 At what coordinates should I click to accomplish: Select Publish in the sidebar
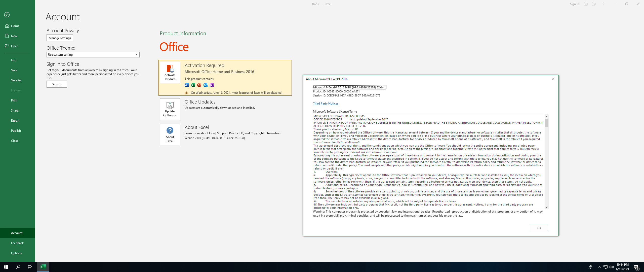coord(18,130)
